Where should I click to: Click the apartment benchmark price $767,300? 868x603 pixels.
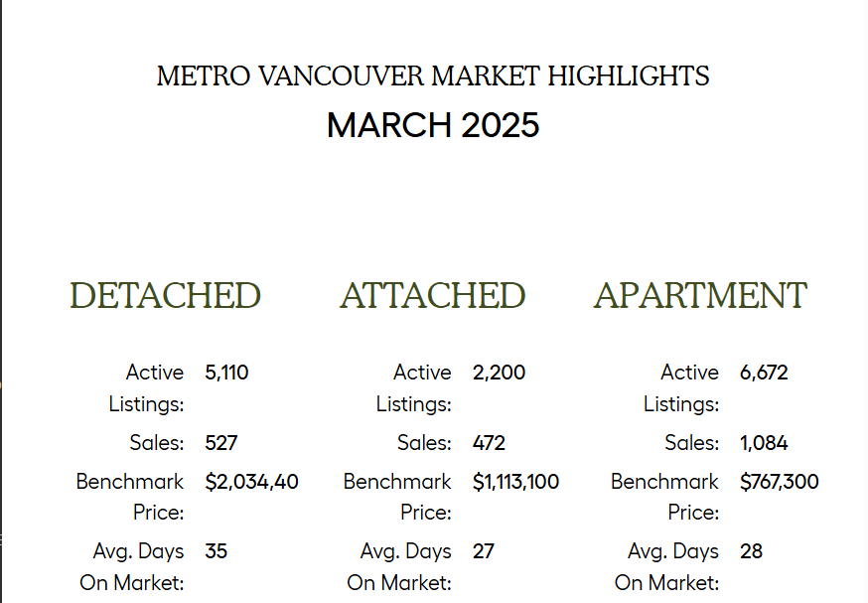[780, 482]
